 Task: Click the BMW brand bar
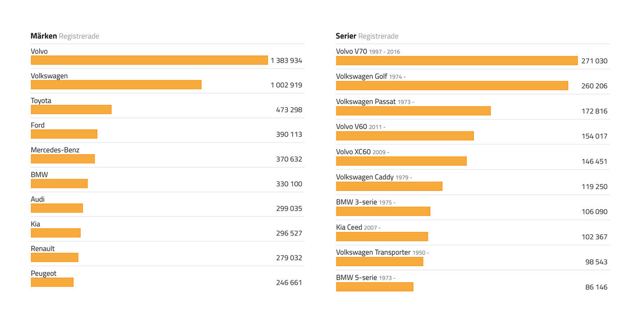[59, 183]
